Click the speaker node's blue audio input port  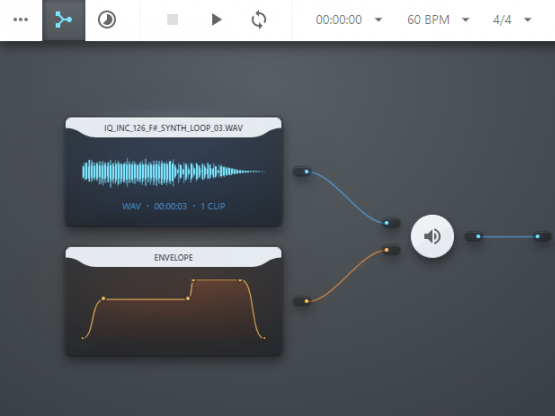point(391,223)
